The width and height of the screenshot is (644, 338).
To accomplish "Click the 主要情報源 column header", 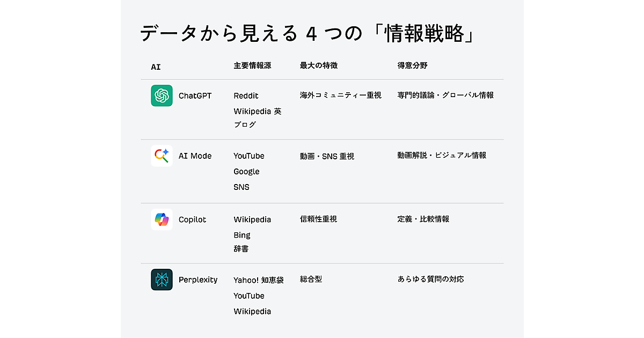I will click(252, 65).
